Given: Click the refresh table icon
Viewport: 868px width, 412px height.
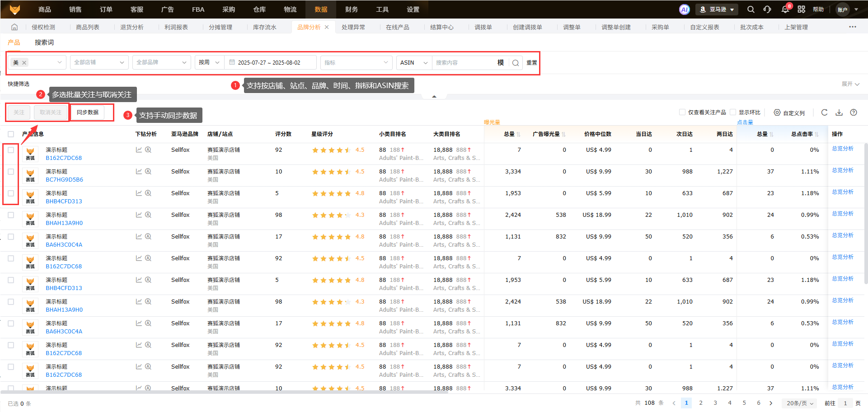Looking at the screenshot, I should pyautogui.click(x=824, y=112).
